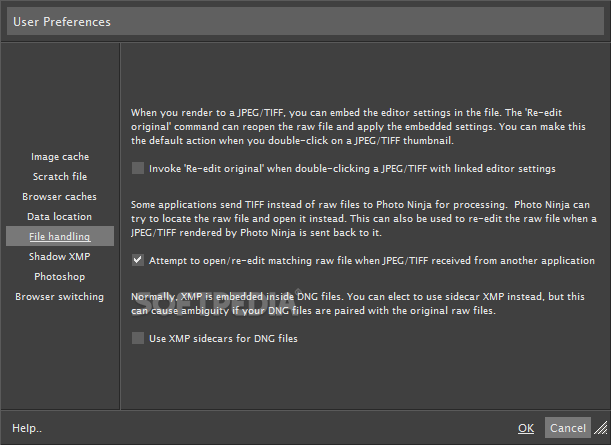
Task: Click the User Preferences title bar
Action: tap(306, 22)
